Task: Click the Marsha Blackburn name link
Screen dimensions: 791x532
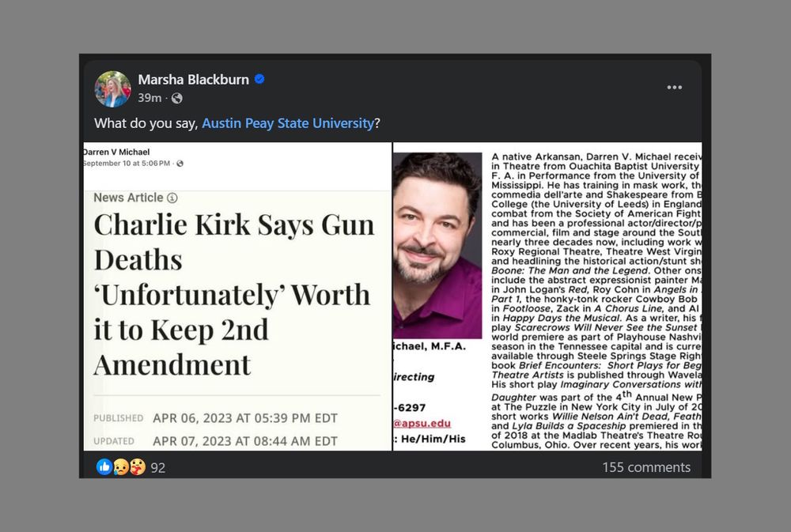Action: 193,80
